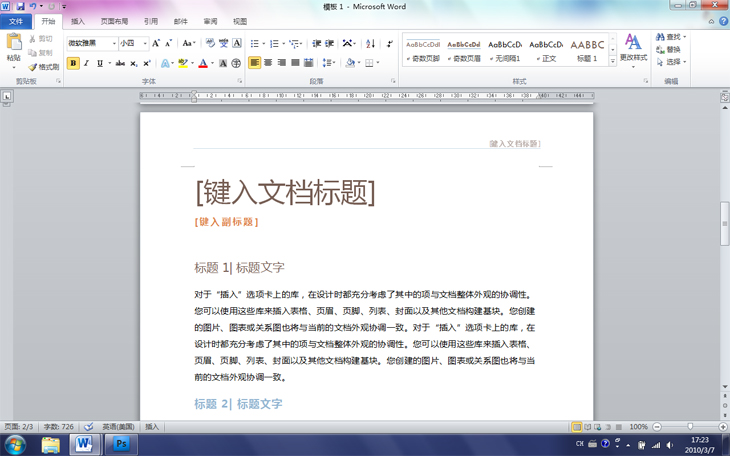Toggle Bold formatting off
Image resolution: width=730 pixels, height=456 pixels.
(x=73, y=63)
